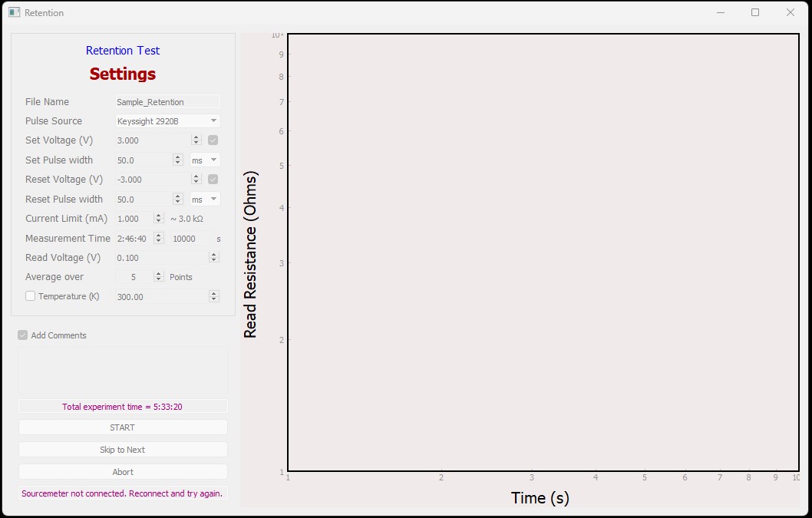
Task: Click the Abort button
Action: [123, 472]
